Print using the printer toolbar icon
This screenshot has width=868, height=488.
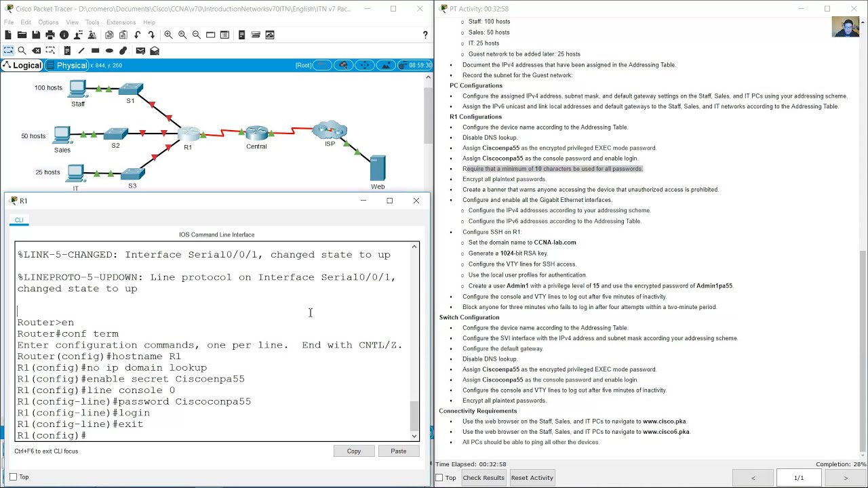pos(50,35)
